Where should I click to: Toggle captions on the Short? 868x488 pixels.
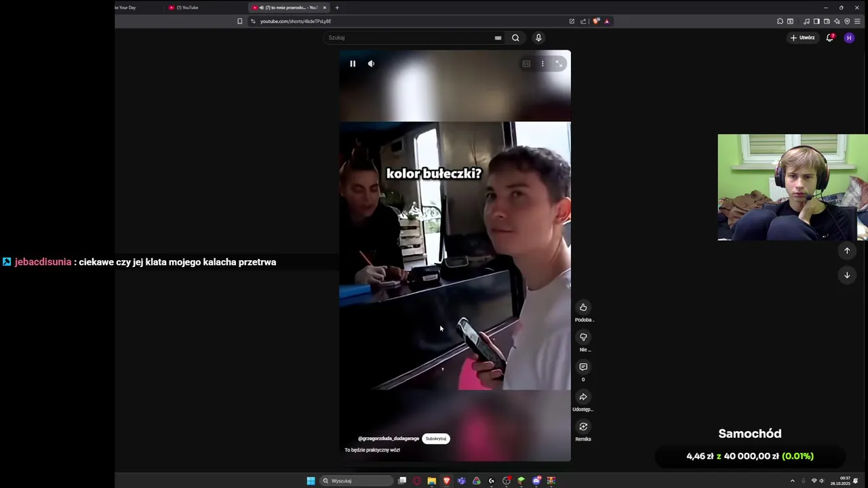pos(526,64)
